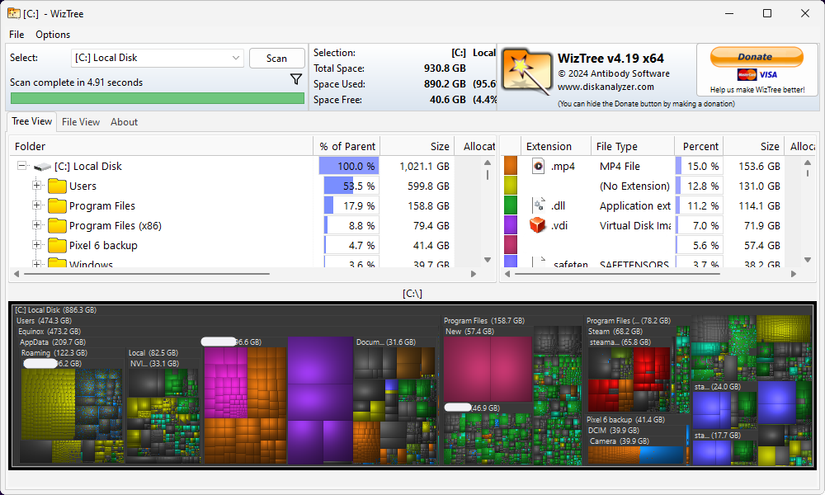Select the Users folder icon
Image resolution: width=825 pixels, height=495 pixels.
57,186
